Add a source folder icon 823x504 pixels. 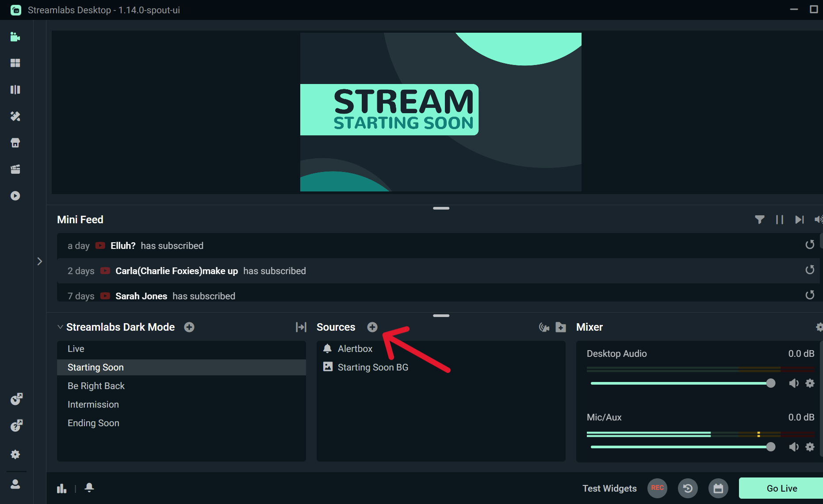click(x=561, y=327)
